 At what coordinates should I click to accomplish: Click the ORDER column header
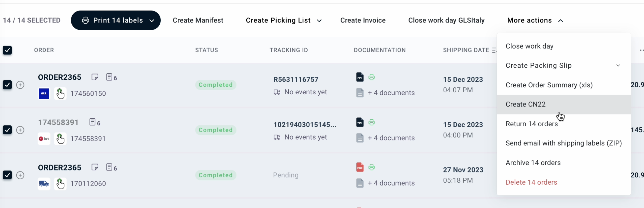pyautogui.click(x=44, y=50)
